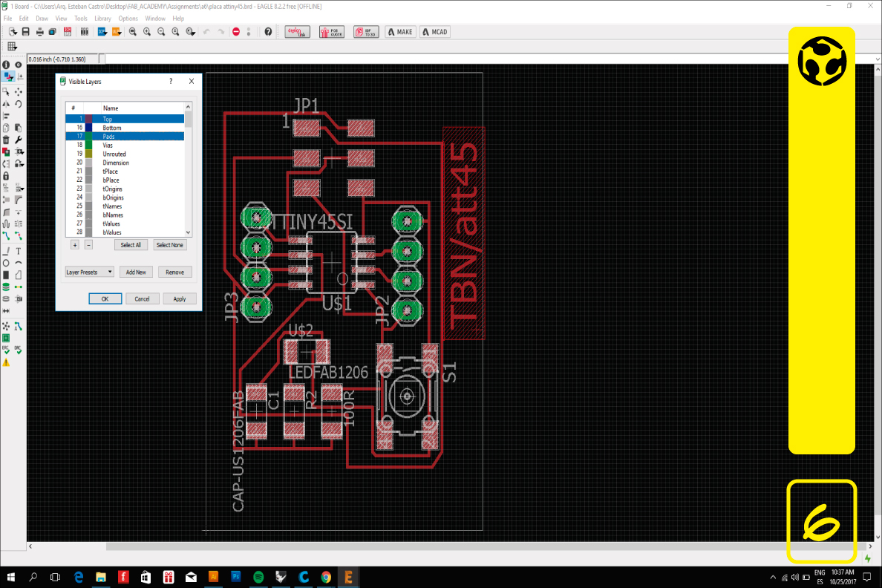
Task: Open the Library menu
Action: click(103, 19)
